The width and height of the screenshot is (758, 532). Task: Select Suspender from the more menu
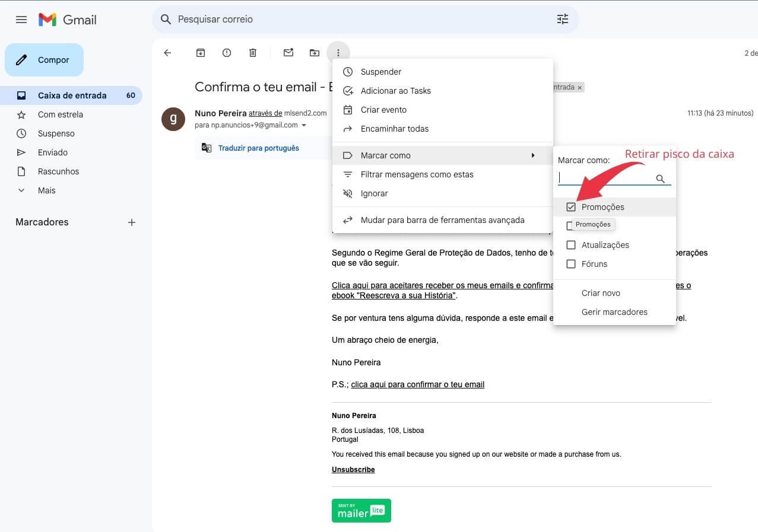click(x=381, y=72)
